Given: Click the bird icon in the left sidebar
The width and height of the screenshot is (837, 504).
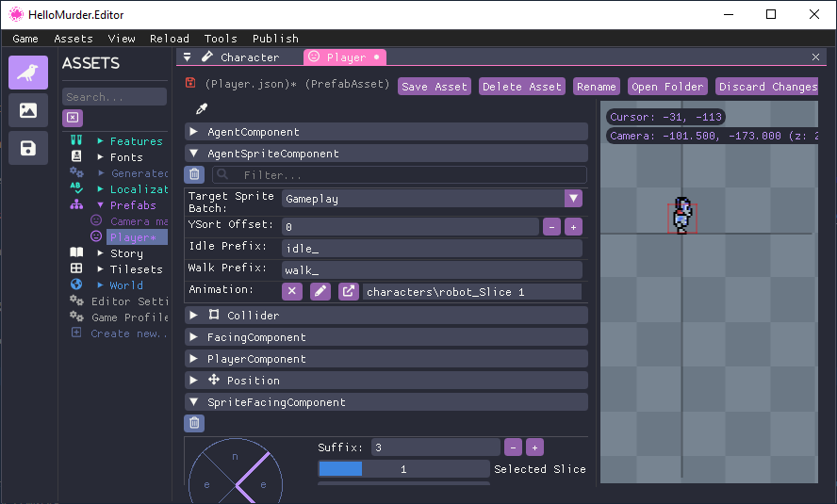Looking at the screenshot, I should click(x=28, y=73).
